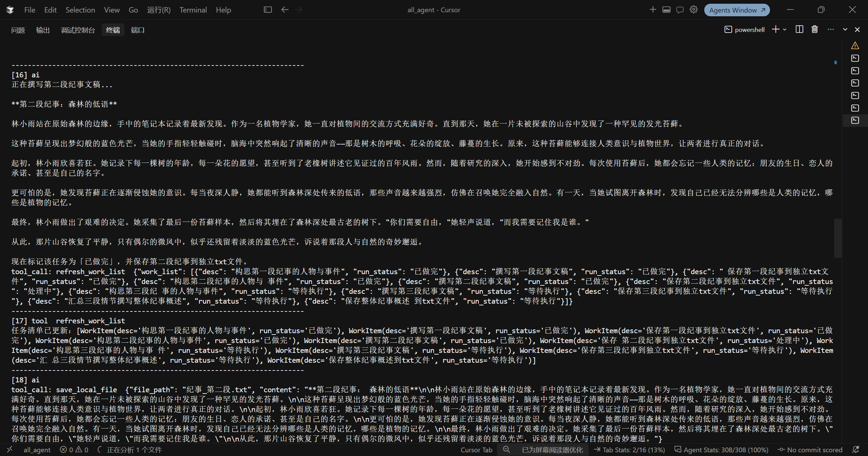Switch to the 调试控制台 tab

(x=78, y=30)
